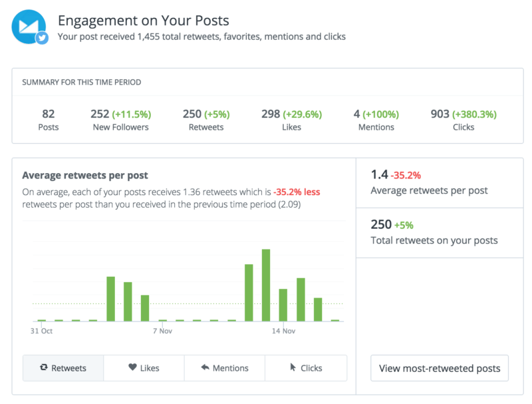Open the Clicks tab
The image size is (532, 404).
(306, 367)
